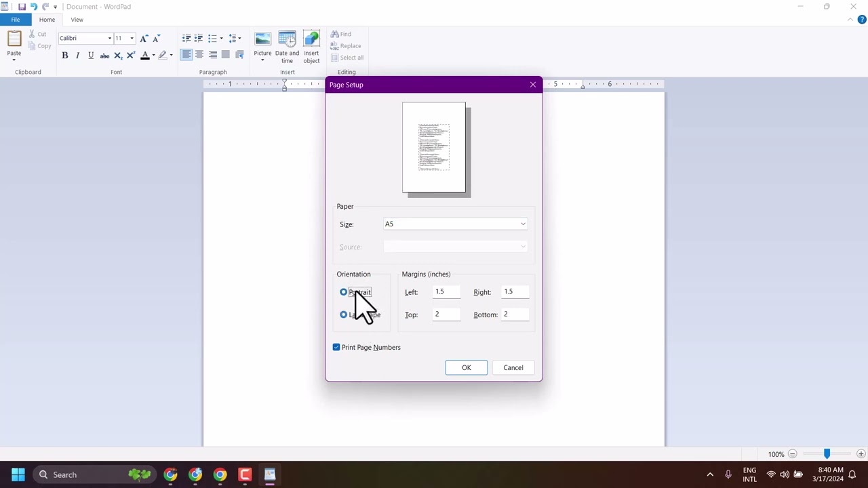Click Copy in the Clipboard group
The width and height of the screenshot is (868, 488).
pos(39,46)
